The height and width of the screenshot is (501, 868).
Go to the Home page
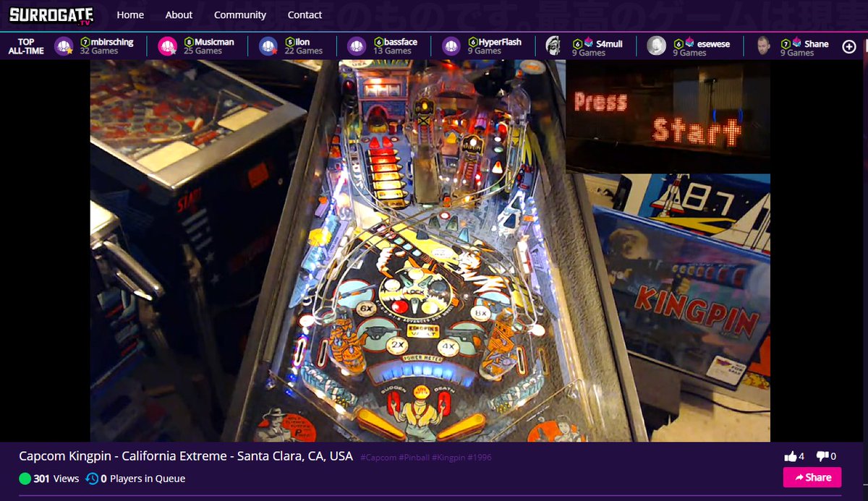point(130,14)
